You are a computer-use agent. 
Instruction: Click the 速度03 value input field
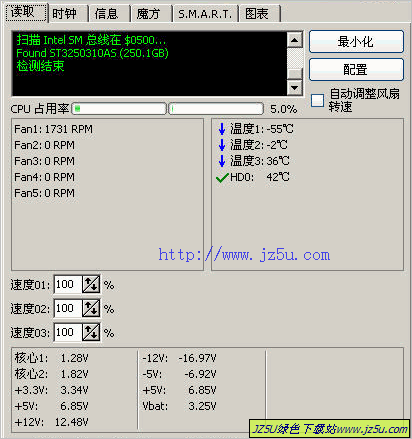coord(68,332)
